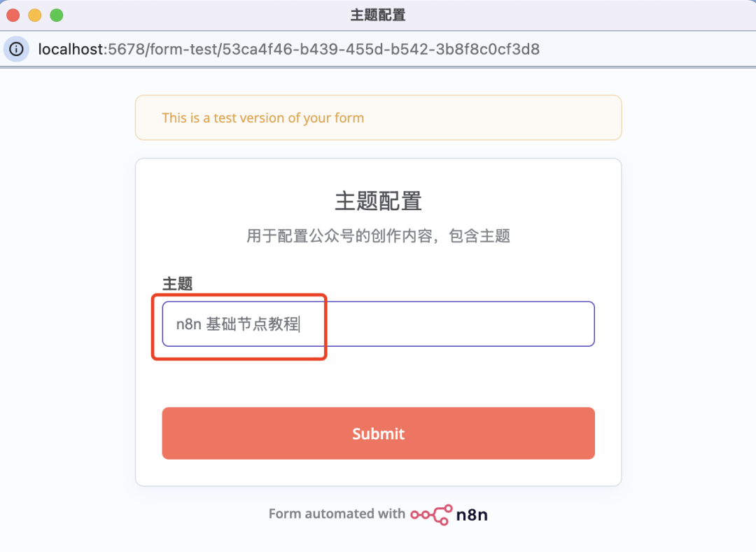Close the window with the red button
The width and height of the screenshot is (756, 552).
click(13, 15)
